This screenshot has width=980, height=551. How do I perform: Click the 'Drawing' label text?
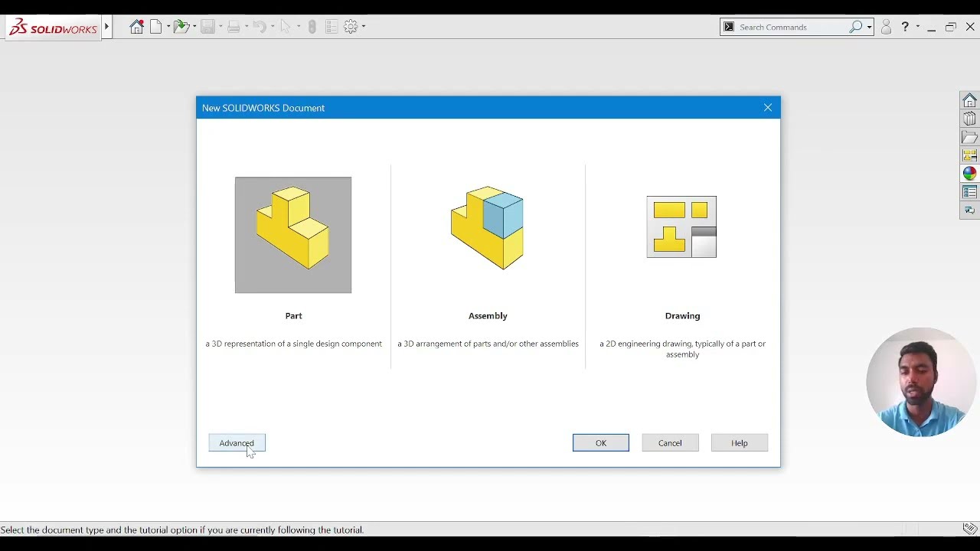click(x=682, y=316)
